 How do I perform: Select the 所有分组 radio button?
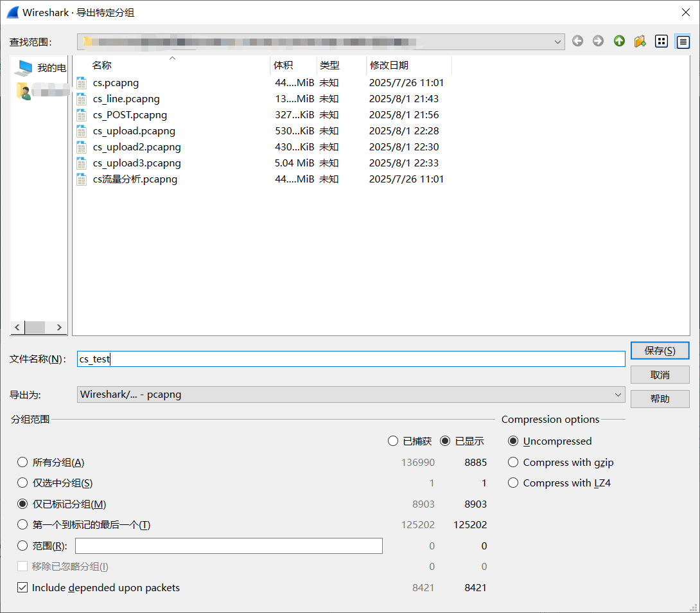point(22,462)
